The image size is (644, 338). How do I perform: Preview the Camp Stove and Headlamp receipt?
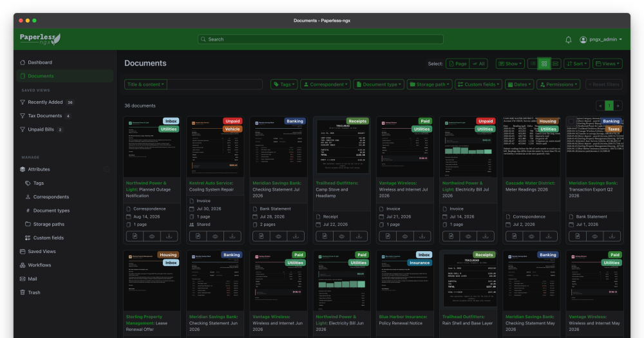(x=342, y=236)
